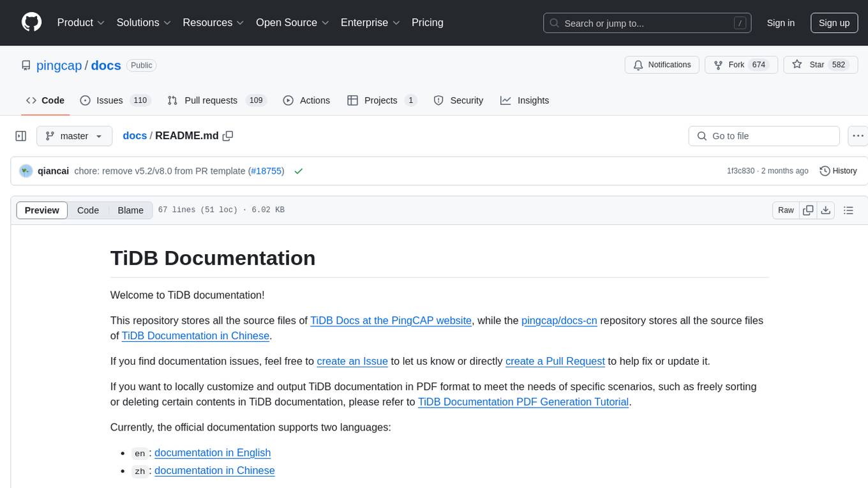The image size is (868, 488).
Task: Switch to the Code tab
Action: click(45, 100)
